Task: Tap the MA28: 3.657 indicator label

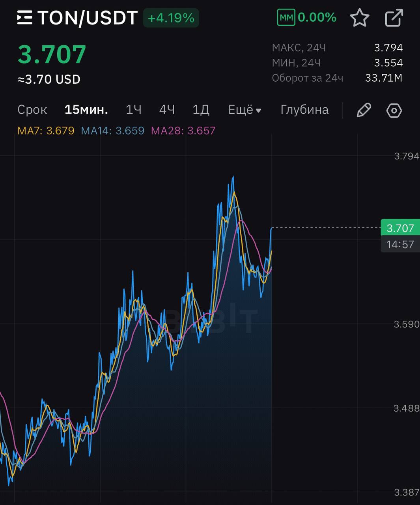Action: tap(183, 131)
